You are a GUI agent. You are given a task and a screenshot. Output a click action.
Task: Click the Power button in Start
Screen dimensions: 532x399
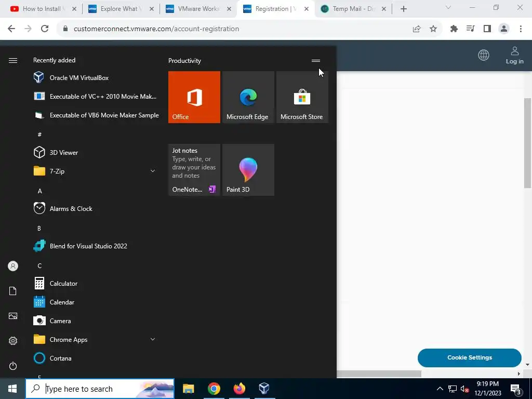tap(13, 366)
